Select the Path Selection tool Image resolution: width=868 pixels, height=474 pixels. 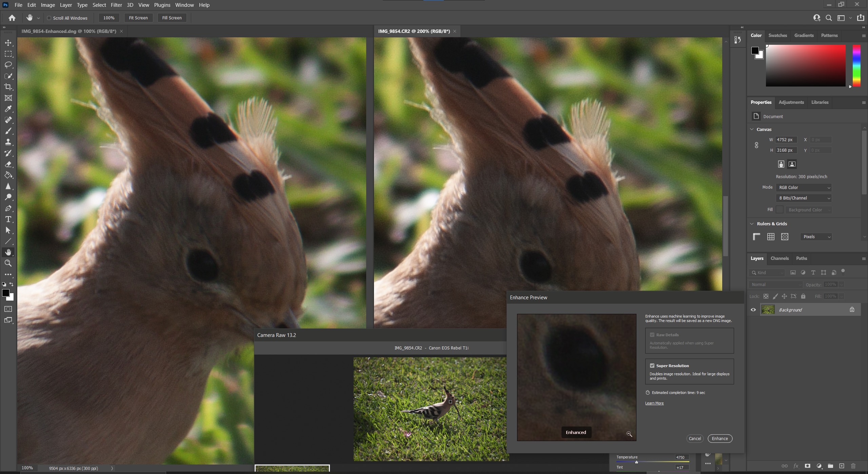pyautogui.click(x=8, y=230)
